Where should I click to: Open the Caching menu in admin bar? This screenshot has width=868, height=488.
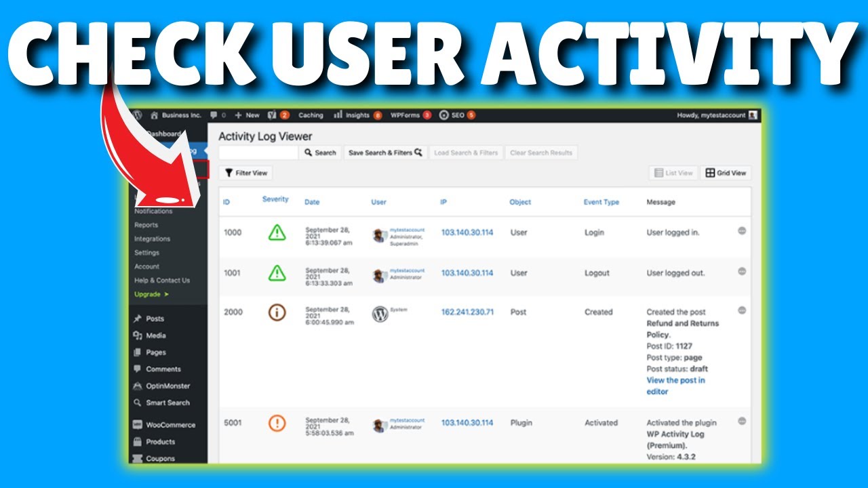[x=311, y=115]
